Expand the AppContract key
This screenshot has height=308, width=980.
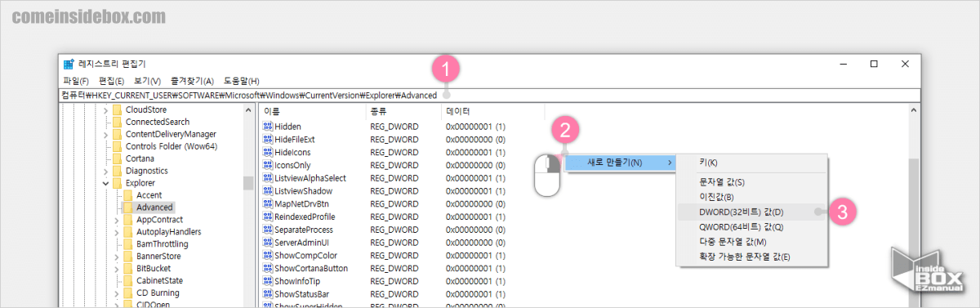[x=116, y=220]
